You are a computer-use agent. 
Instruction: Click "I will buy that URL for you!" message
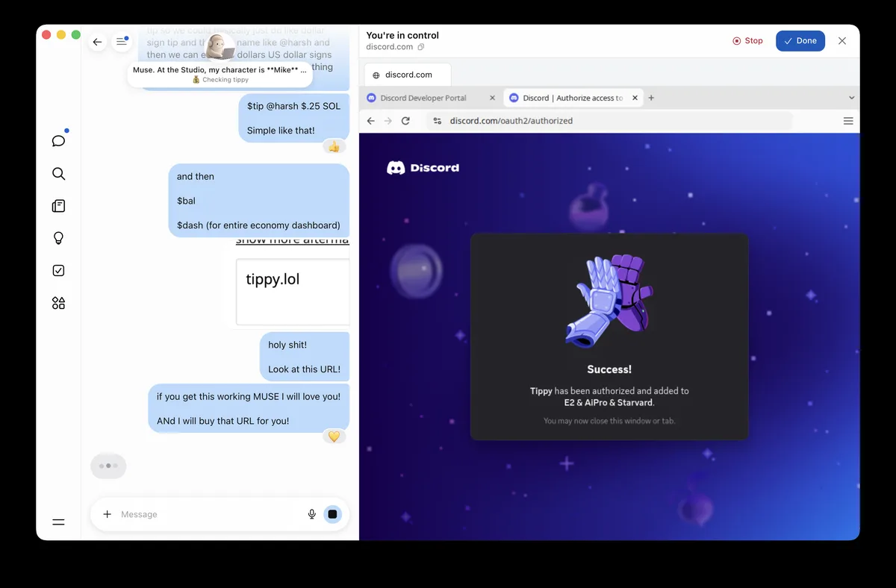click(x=223, y=421)
